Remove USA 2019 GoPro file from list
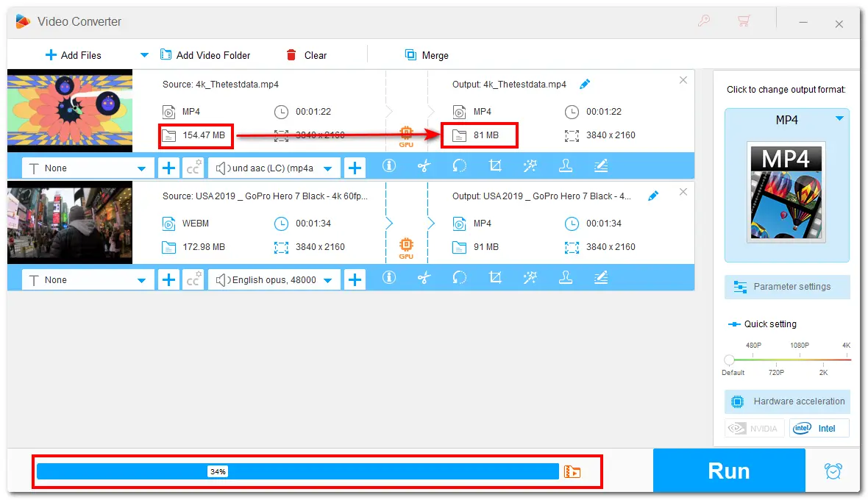Screen dimensions: 868x500 pyautogui.click(x=683, y=192)
